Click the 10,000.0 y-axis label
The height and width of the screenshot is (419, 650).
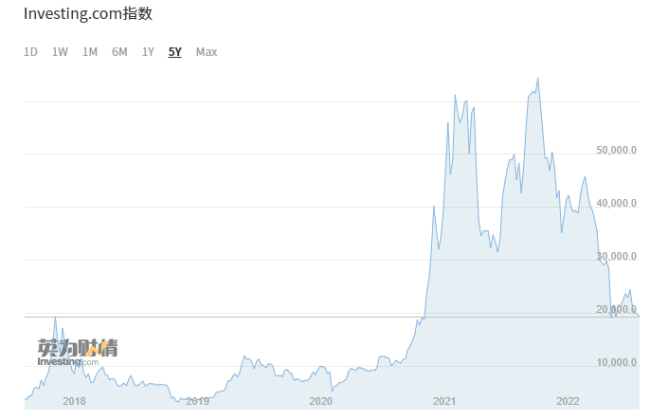click(616, 362)
